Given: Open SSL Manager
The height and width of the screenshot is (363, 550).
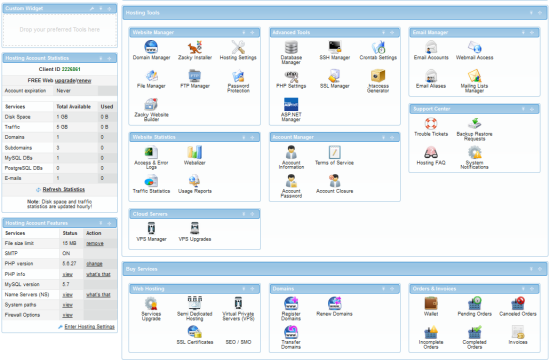Looking at the screenshot, I should 335,79.
